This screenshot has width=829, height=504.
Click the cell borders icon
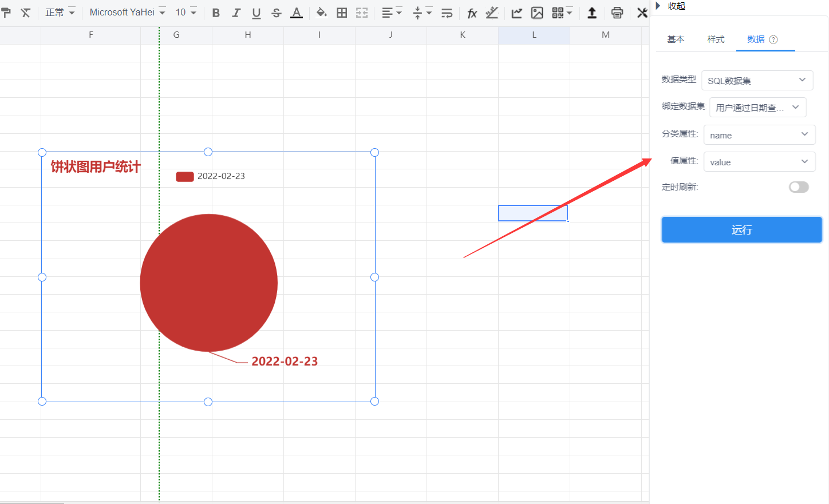pos(342,13)
